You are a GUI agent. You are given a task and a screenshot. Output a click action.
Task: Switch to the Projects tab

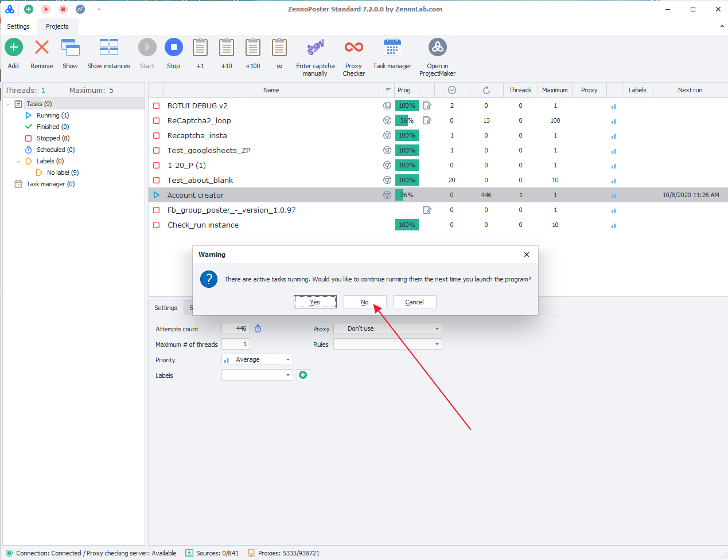point(57,26)
